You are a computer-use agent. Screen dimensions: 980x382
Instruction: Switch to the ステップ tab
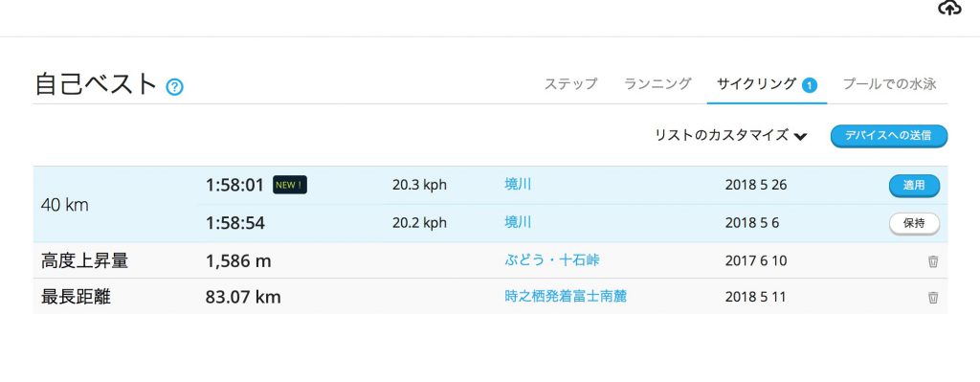click(570, 84)
